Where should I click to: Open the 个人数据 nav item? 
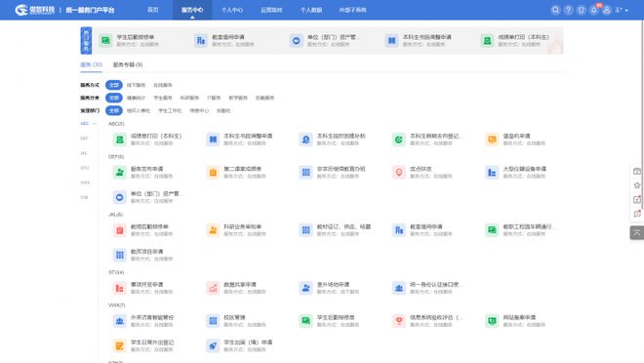(311, 10)
